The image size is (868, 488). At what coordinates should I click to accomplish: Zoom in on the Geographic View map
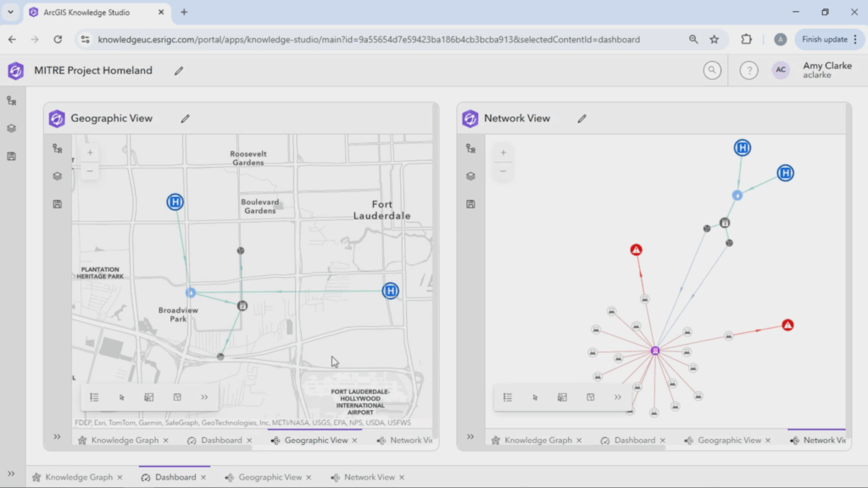[90, 153]
